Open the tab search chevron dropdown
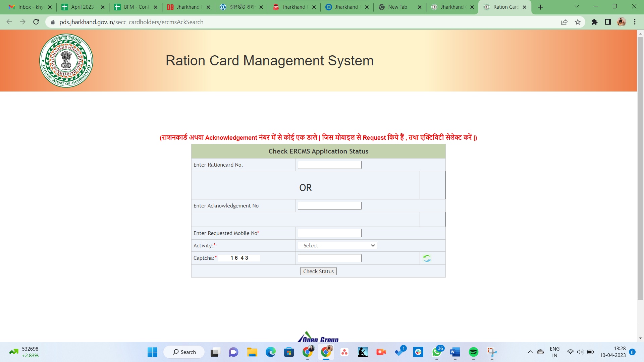The height and width of the screenshot is (362, 644). 577,7
